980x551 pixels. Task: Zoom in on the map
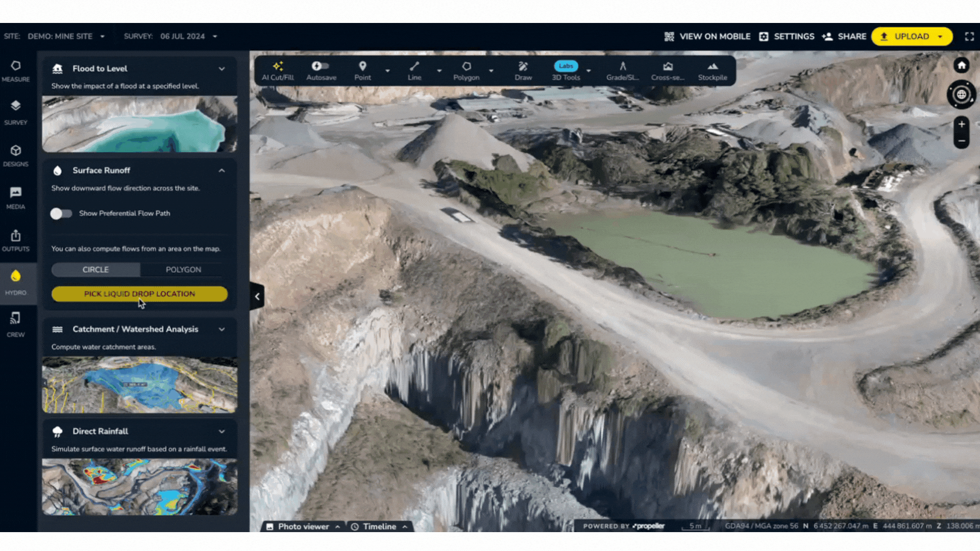click(962, 124)
